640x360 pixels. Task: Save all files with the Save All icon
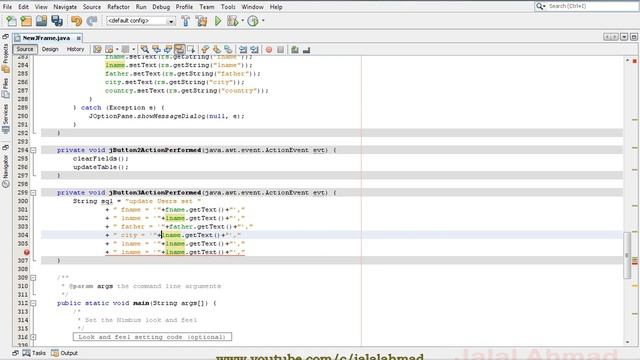(x=57, y=21)
